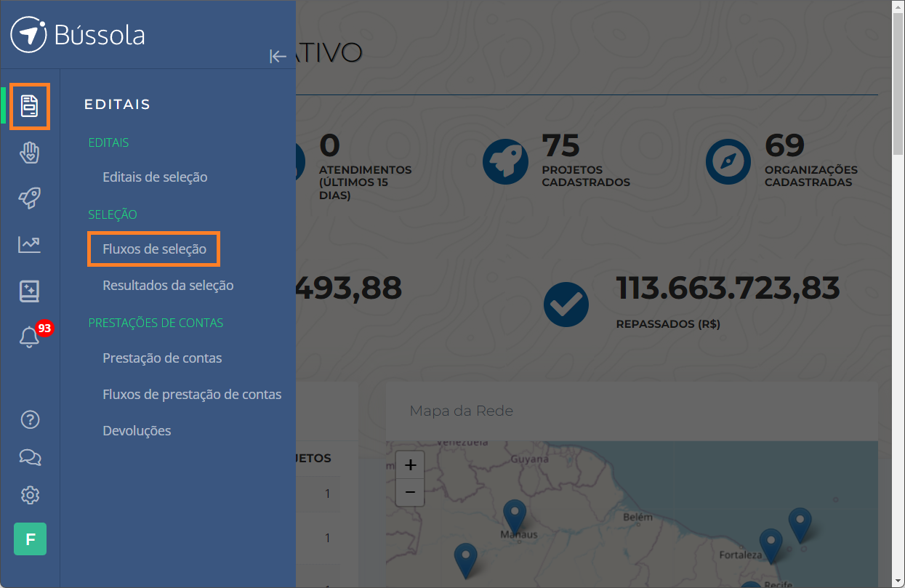
Task: Click the Mapa da Rede heading
Action: click(x=462, y=411)
